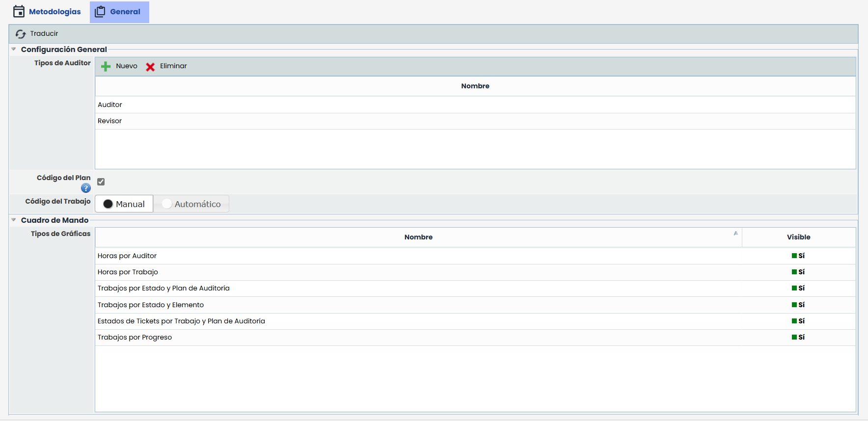
Task: Collapse the Configuración General section
Action: tap(14, 49)
